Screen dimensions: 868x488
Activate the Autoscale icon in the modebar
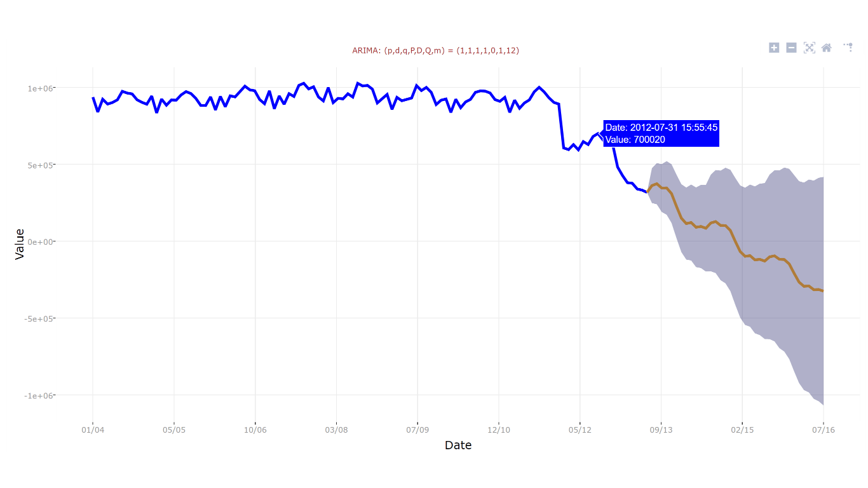808,47
